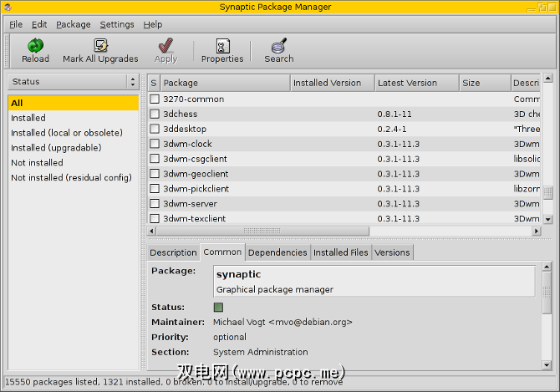This screenshot has width=560, height=392.
Task: Tick the 3dwm-server package checkbox
Action: [x=155, y=204]
